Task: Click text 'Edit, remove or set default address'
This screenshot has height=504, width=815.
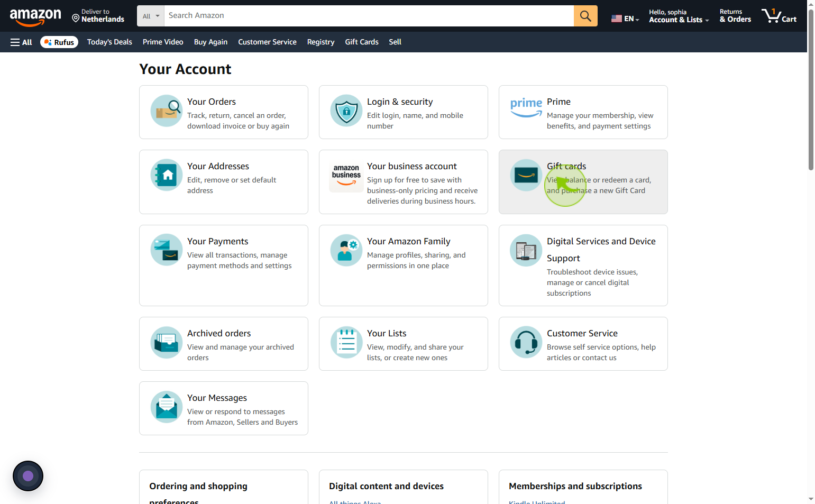Action: (x=232, y=185)
